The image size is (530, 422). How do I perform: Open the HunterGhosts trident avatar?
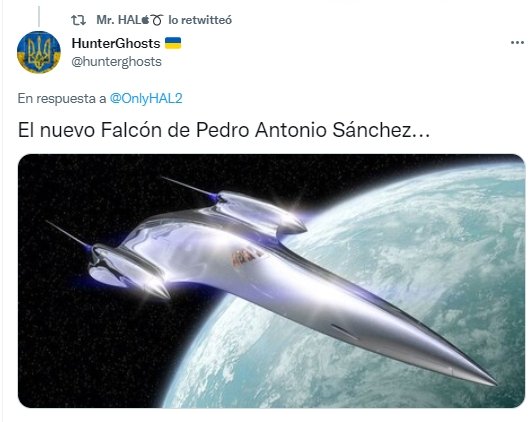pyautogui.click(x=39, y=52)
